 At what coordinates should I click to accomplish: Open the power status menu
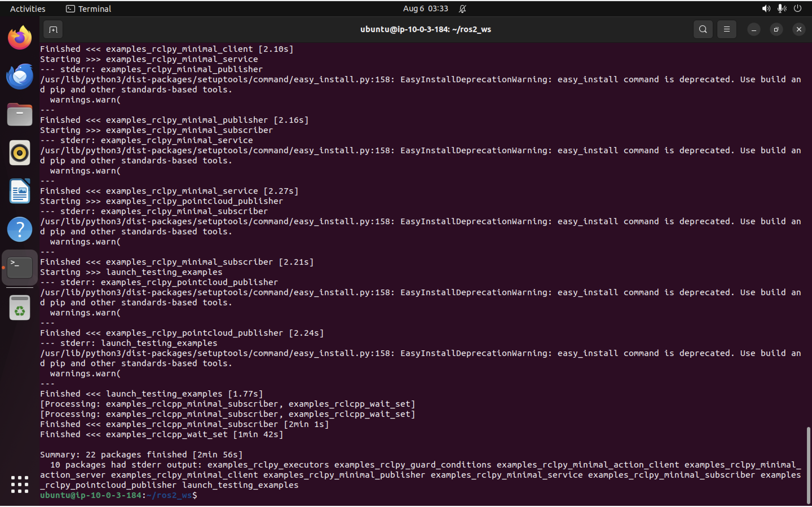coord(798,8)
